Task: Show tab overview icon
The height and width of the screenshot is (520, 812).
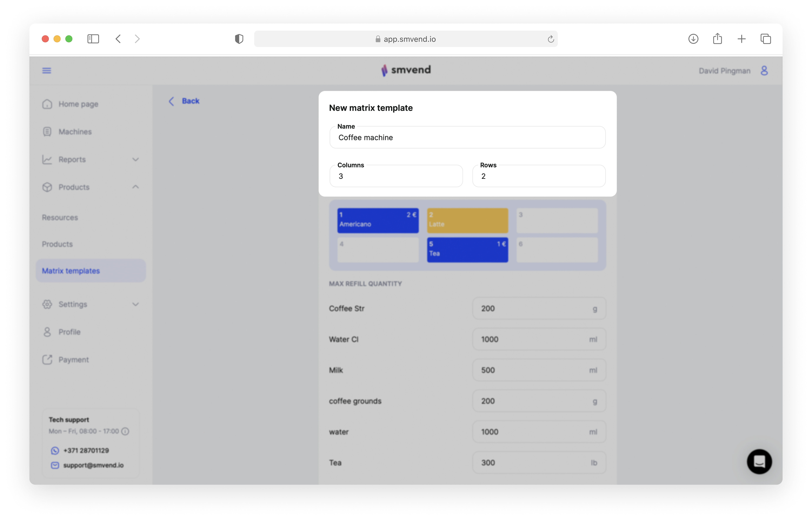Action: pyautogui.click(x=765, y=39)
